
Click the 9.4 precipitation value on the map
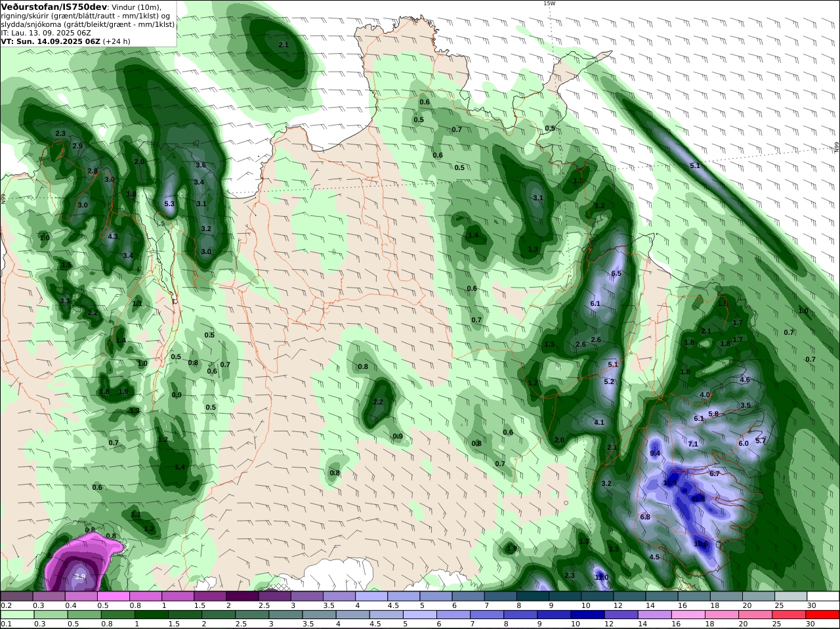click(655, 453)
